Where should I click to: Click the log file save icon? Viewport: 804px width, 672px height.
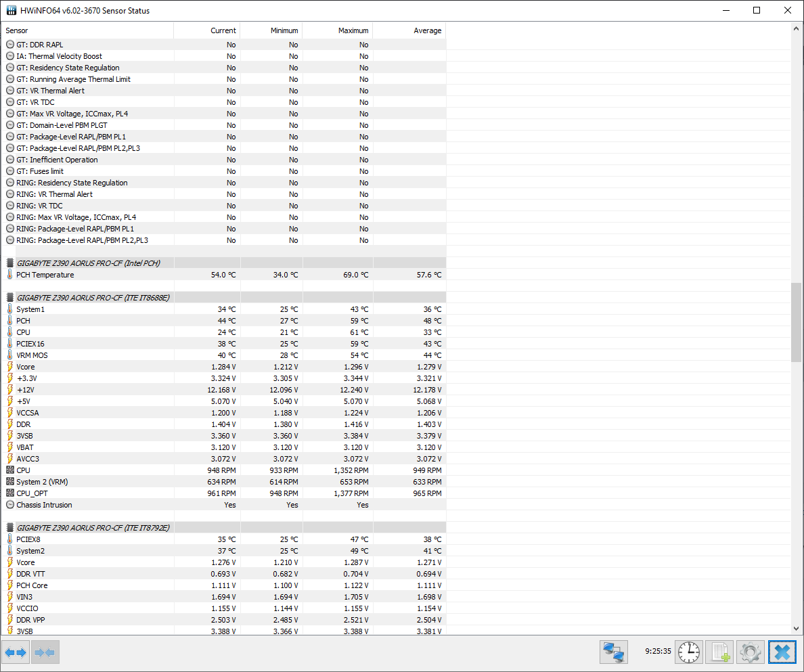click(x=720, y=652)
